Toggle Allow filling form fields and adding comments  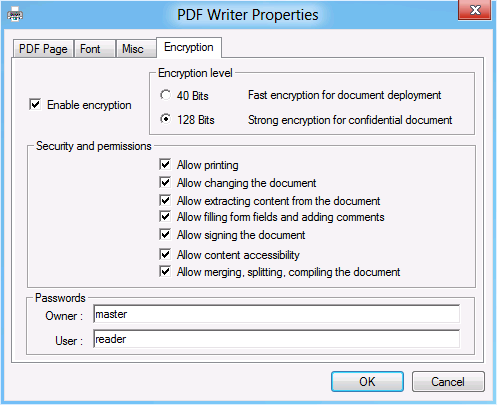(165, 217)
